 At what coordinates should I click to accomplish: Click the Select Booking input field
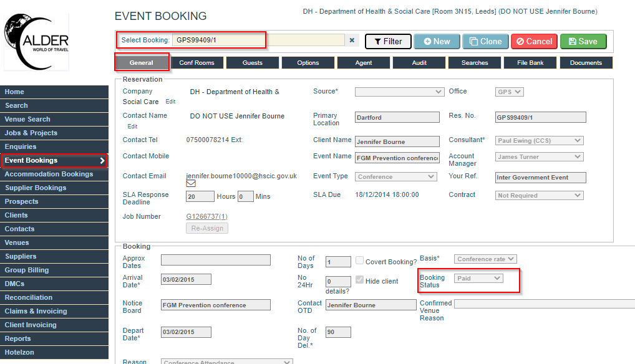(x=258, y=40)
